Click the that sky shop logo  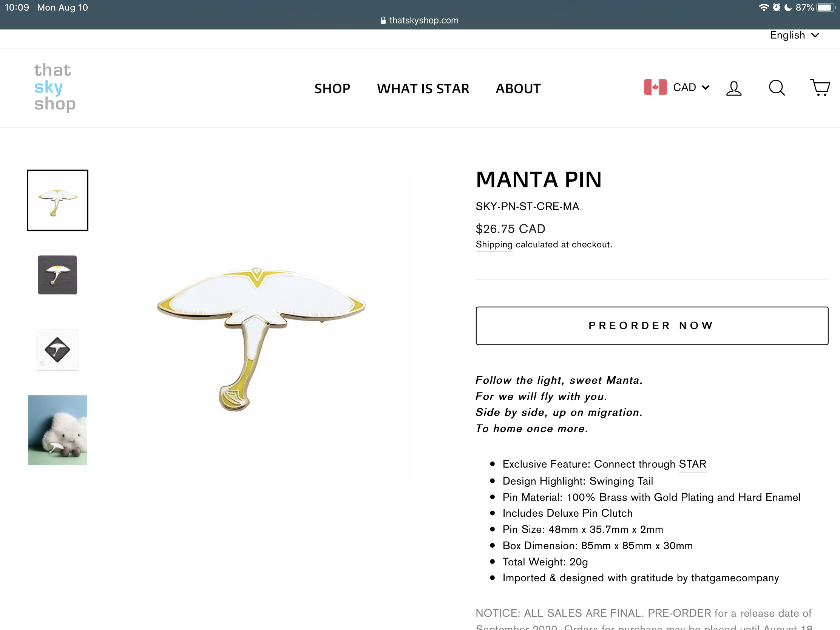click(x=55, y=87)
